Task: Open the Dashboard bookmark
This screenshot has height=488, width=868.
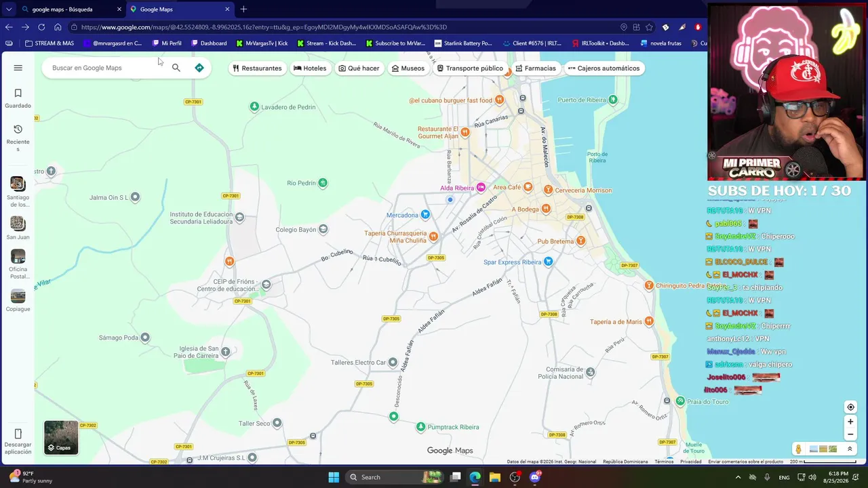Action: [x=209, y=43]
